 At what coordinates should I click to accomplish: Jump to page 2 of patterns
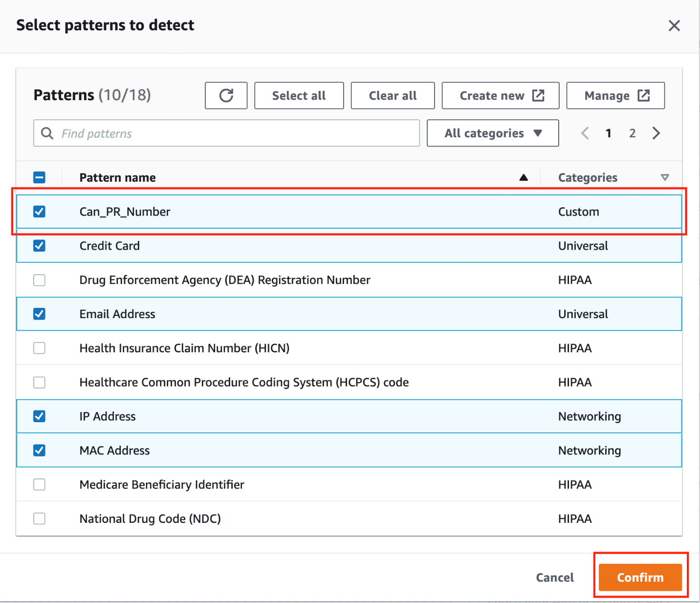(x=632, y=133)
